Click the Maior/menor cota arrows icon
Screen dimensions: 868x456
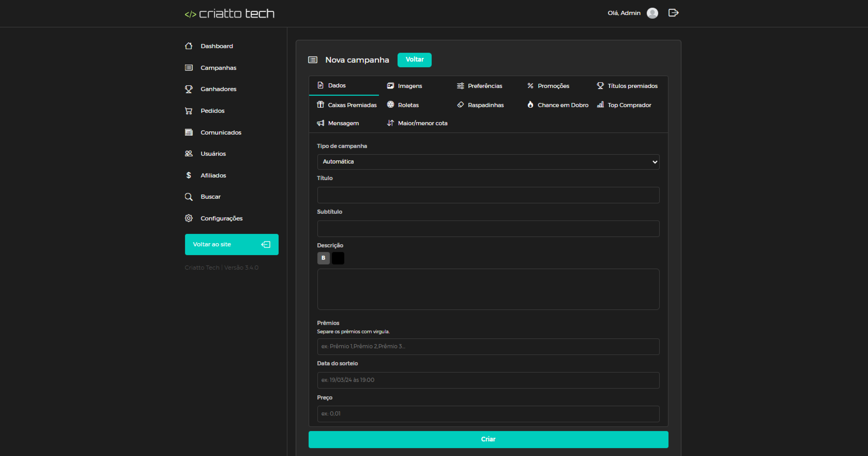click(390, 123)
